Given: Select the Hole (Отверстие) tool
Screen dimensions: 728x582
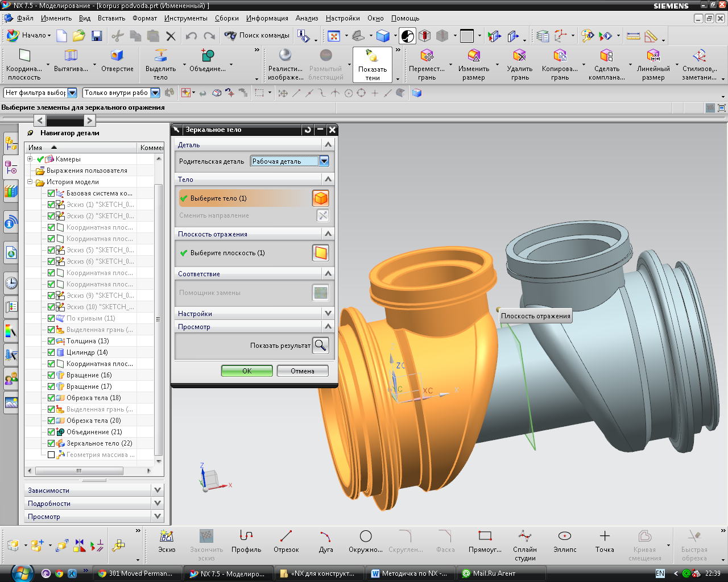Looking at the screenshot, I should (117, 56).
